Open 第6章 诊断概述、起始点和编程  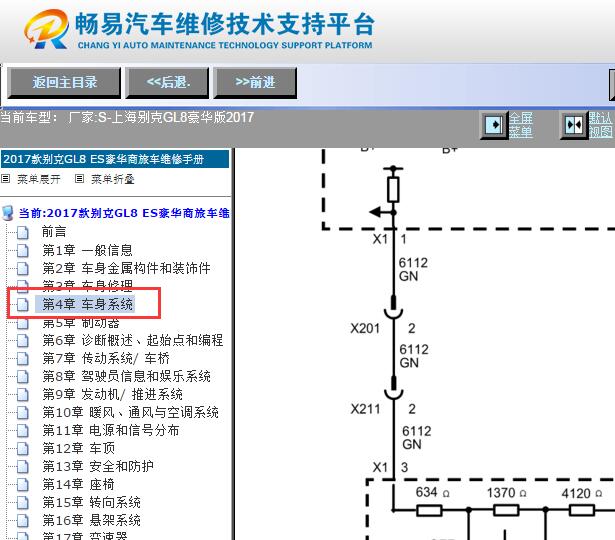[x=133, y=340]
